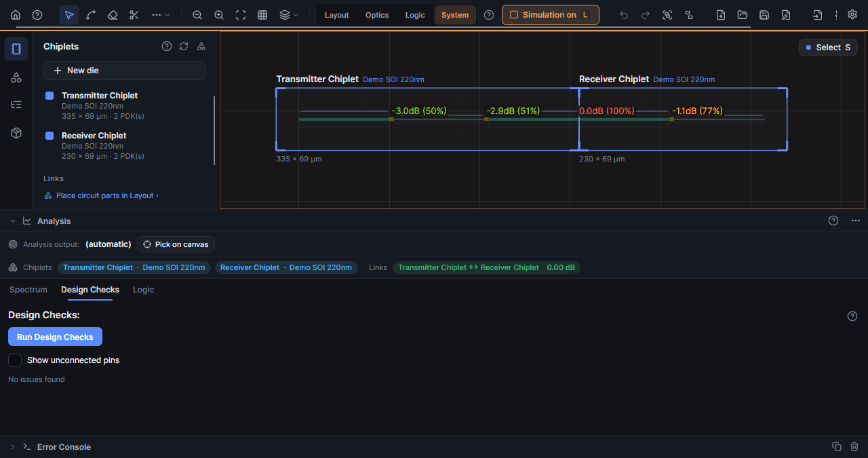868x458 pixels.
Task: Enable Show unconnected pins checkbox
Action: 15,360
